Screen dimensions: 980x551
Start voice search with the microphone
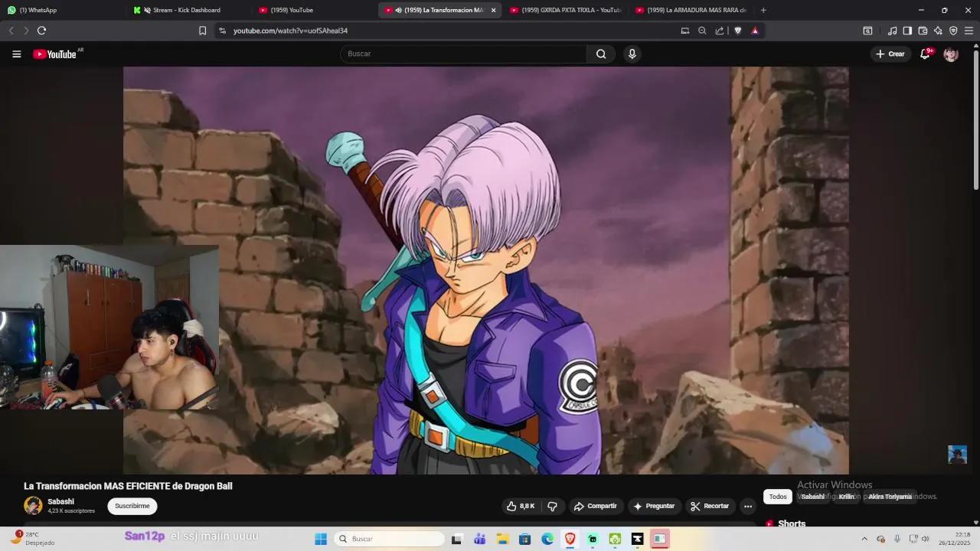632,54
